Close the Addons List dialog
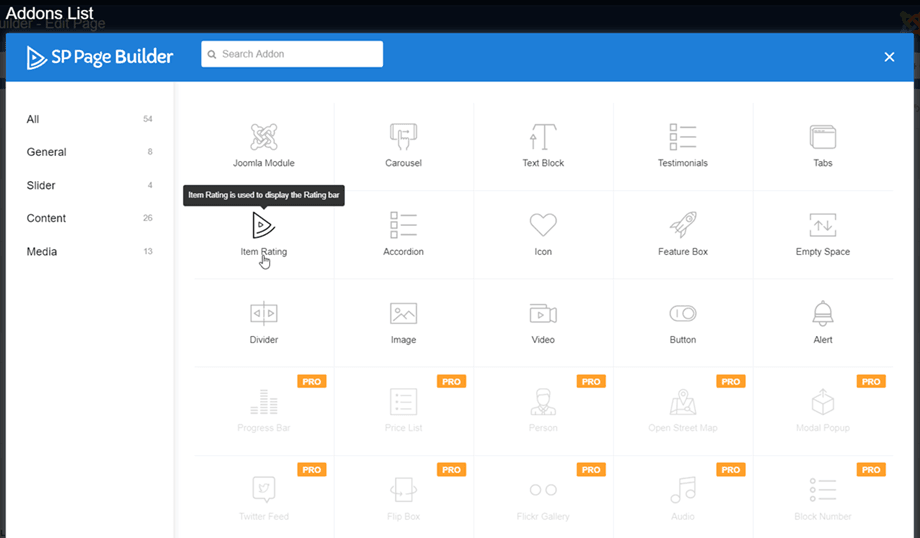The height and width of the screenshot is (538, 920). [x=889, y=57]
